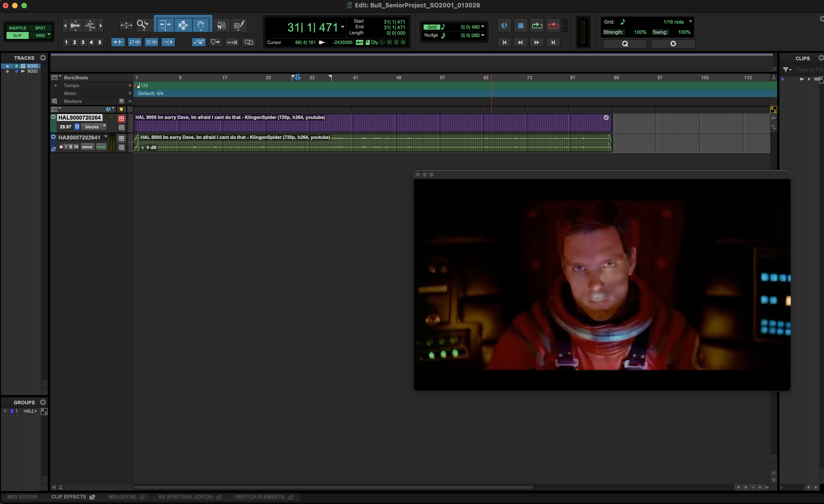
Task: Open the 1/16 note grid dropdown
Action: pos(690,22)
